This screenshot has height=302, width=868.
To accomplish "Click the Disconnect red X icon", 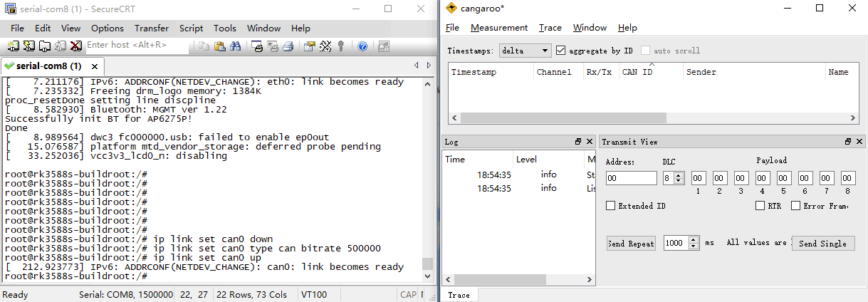I will point(75,46).
